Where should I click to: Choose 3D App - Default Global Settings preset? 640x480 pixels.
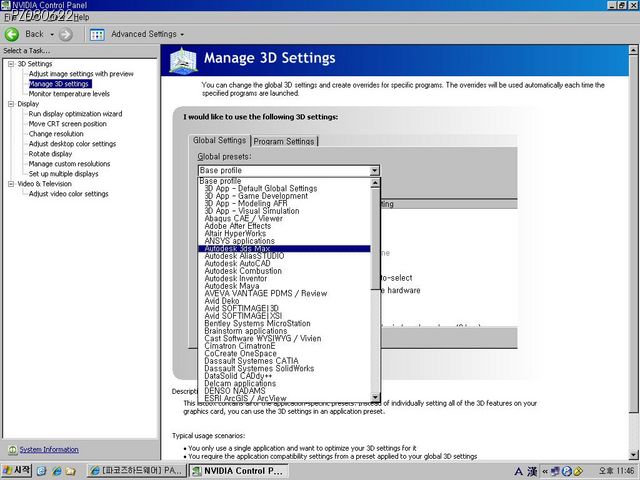(284, 189)
